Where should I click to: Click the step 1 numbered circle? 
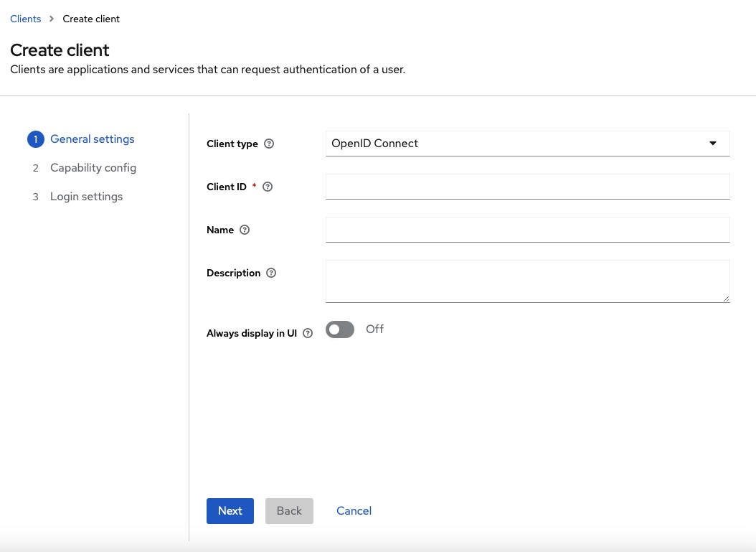[x=36, y=139]
